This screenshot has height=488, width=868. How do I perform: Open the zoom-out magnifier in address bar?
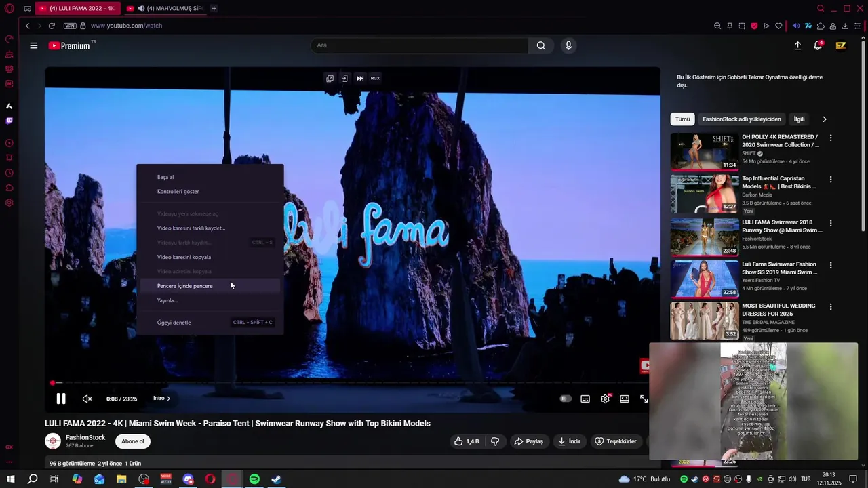point(717,26)
